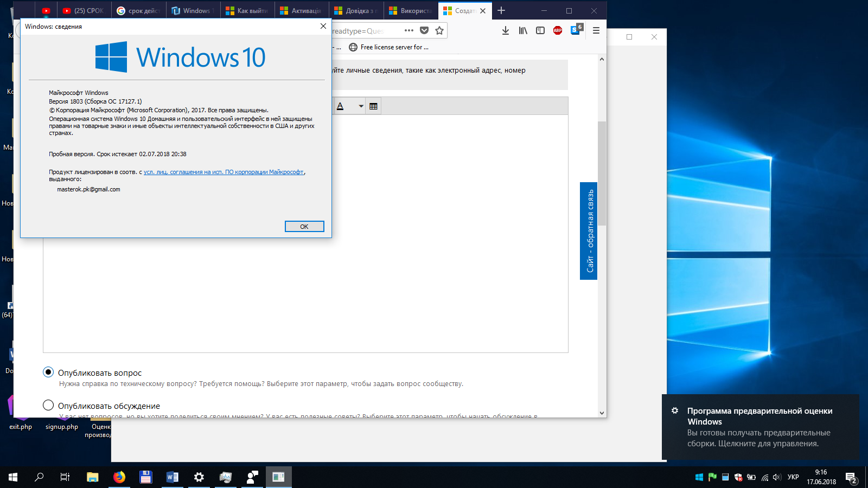Open the Feedback Hub taskbar icon

(252, 477)
